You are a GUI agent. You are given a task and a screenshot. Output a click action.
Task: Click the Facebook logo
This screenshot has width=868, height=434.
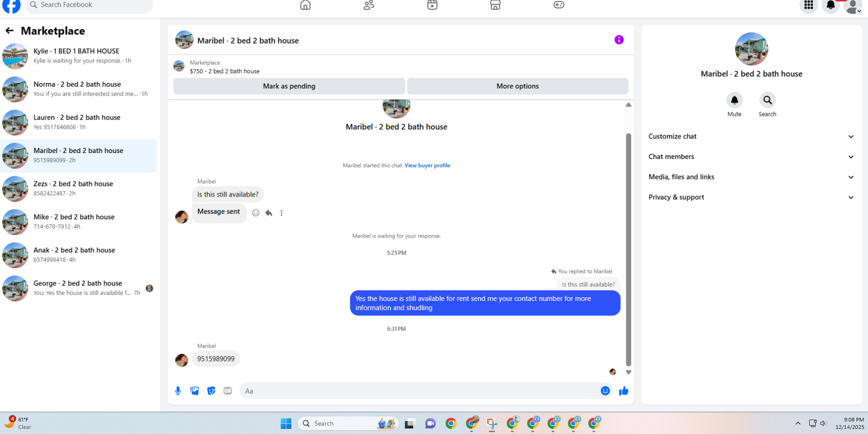(12, 5)
